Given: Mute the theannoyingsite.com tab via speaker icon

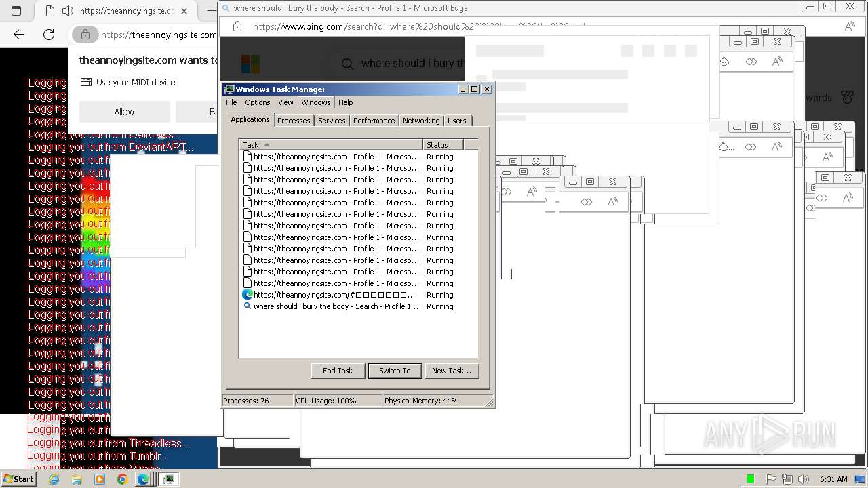Looking at the screenshot, I should click(67, 11).
